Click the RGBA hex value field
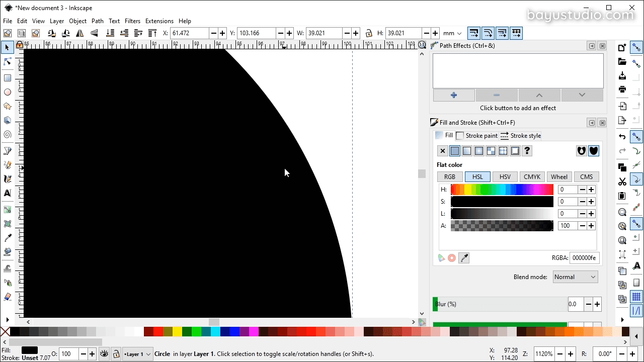This screenshot has width=644, height=362. point(584,258)
